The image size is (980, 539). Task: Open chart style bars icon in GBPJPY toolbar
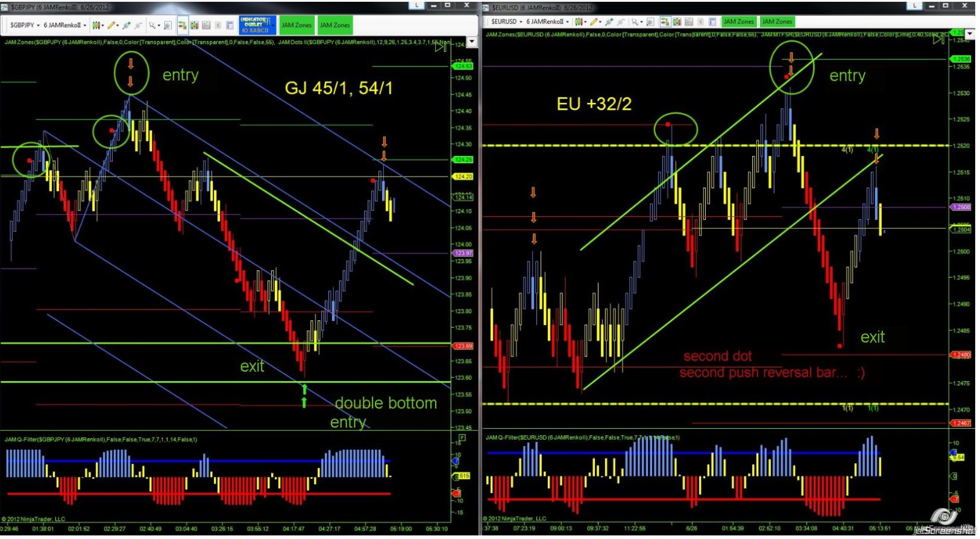(x=97, y=25)
